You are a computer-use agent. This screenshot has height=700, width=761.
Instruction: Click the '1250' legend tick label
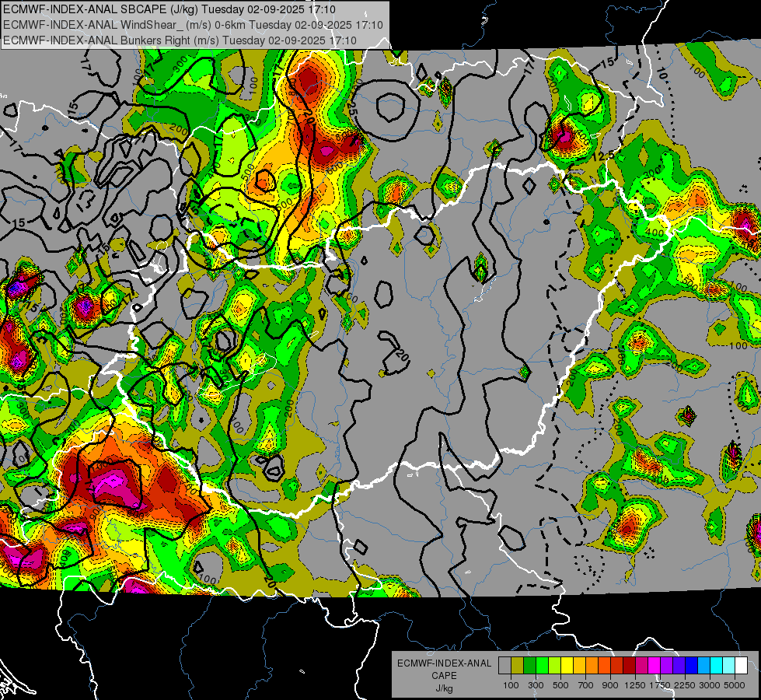tap(635, 685)
